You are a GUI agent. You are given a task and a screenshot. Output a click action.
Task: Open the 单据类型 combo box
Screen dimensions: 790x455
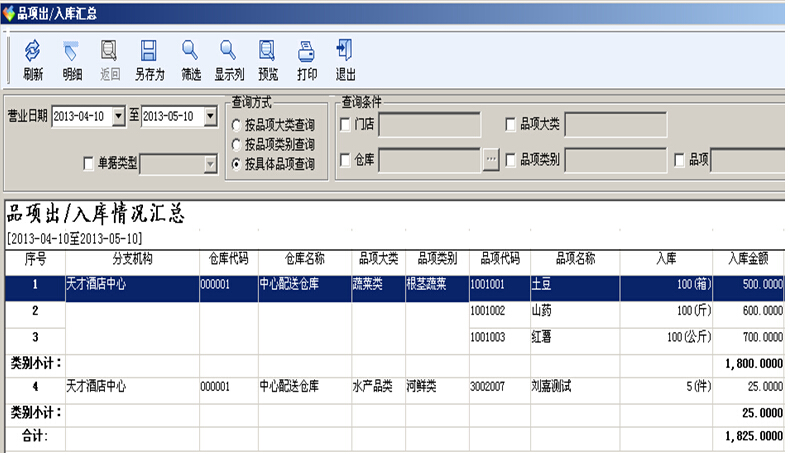210,163
